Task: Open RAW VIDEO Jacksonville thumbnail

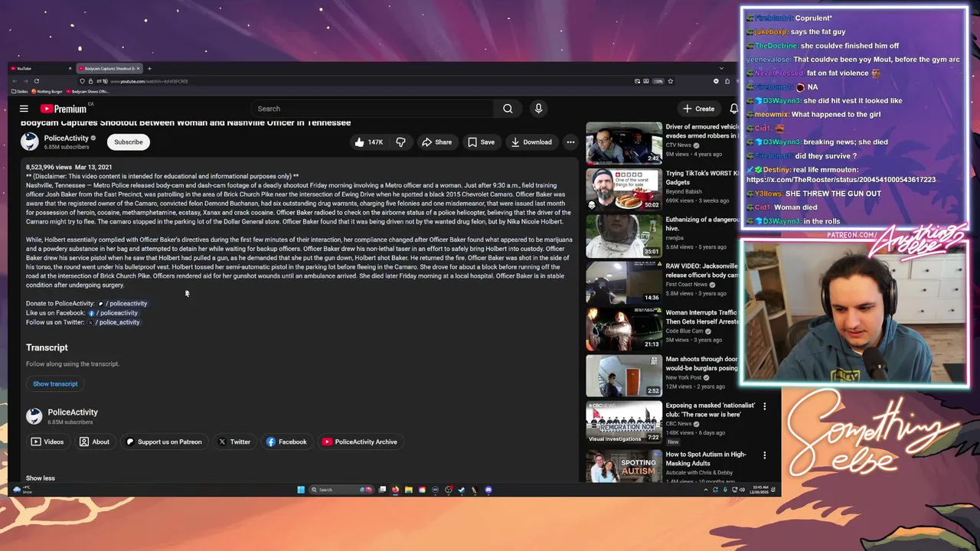Action: click(624, 282)
